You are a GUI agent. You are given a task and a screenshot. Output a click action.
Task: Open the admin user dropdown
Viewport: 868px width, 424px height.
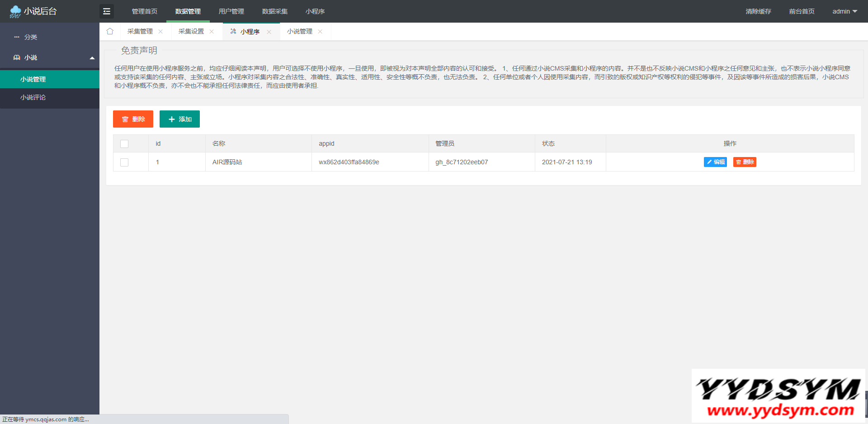tap(844, 11)
